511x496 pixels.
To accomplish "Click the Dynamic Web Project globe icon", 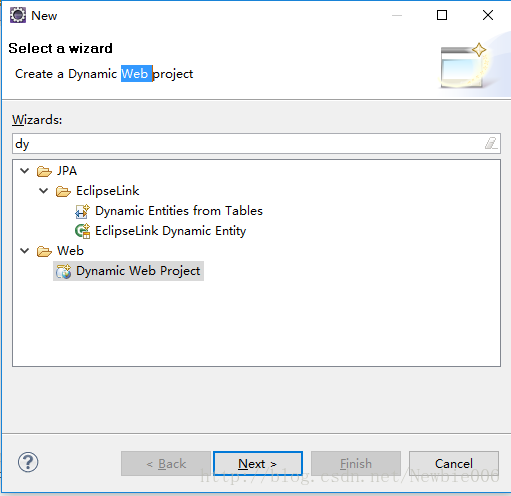I will click(63, 271).
